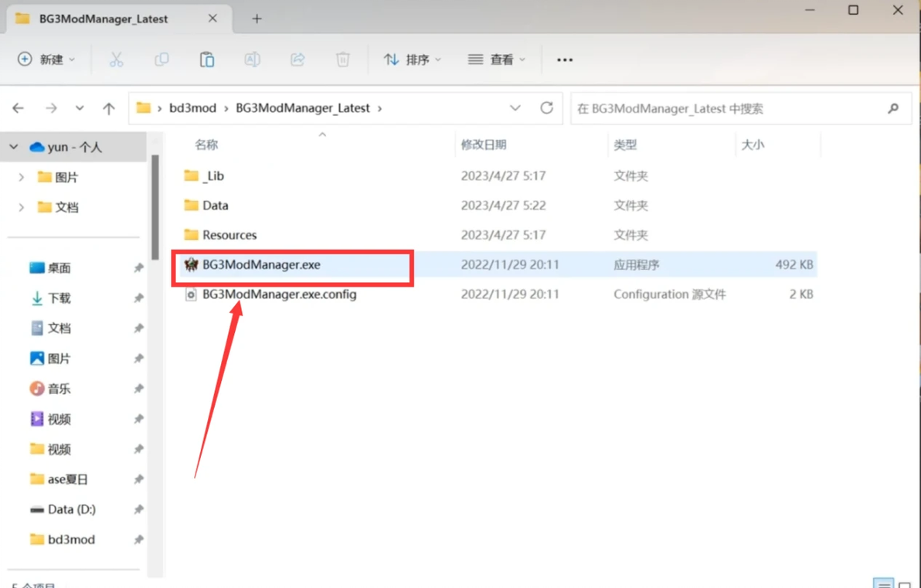Click the Share icon in toolbar
Viewport: 921px width, 588px height.
coord(297,59)
